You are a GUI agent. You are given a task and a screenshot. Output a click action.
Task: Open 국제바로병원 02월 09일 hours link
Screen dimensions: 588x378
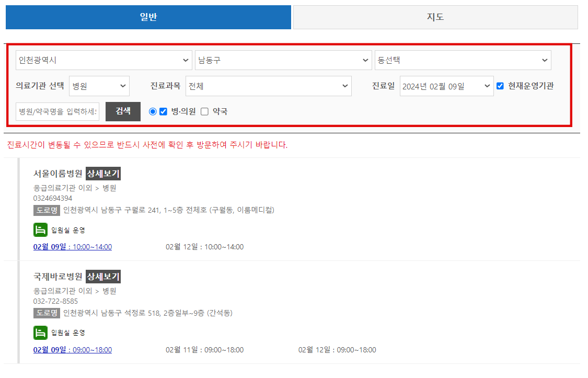72,349
